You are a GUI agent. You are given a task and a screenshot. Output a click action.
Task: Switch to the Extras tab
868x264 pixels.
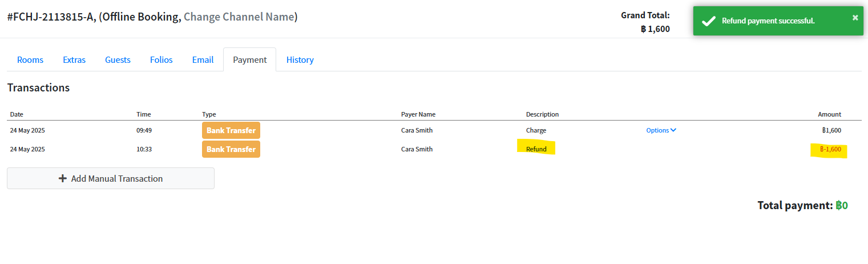74,59
